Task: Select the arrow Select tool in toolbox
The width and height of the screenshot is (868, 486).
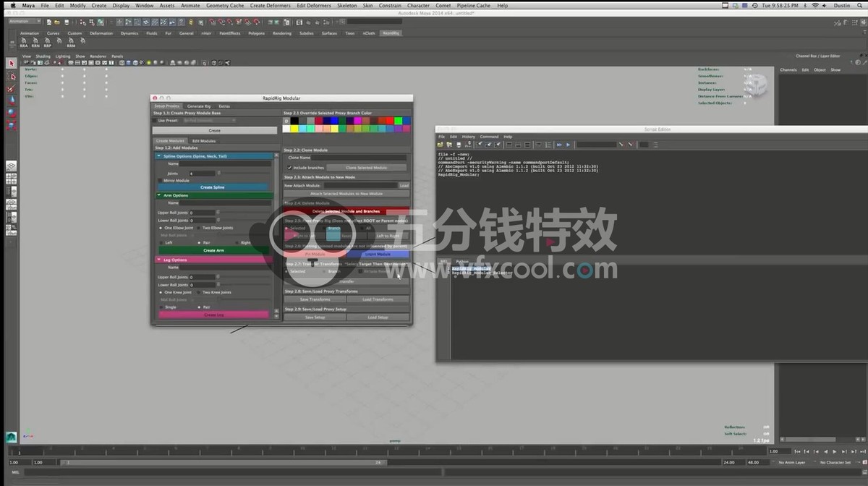Action: [12, 64]
